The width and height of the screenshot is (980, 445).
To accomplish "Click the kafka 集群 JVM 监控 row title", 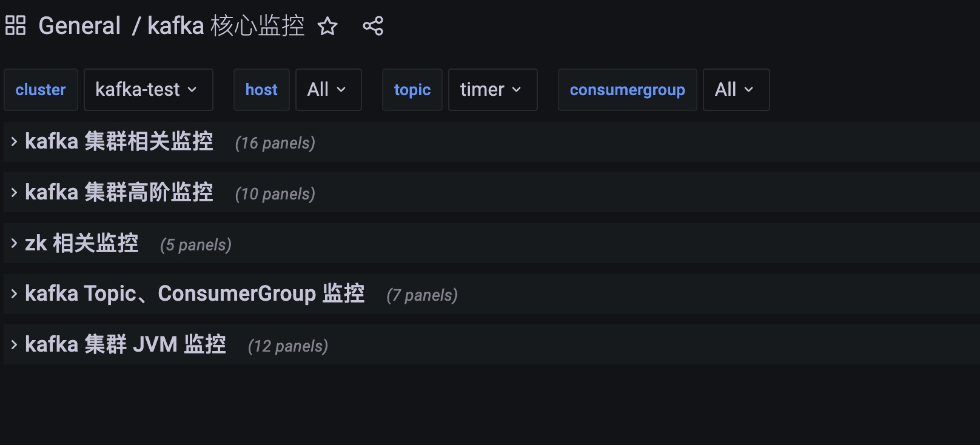I will [126, 345].
